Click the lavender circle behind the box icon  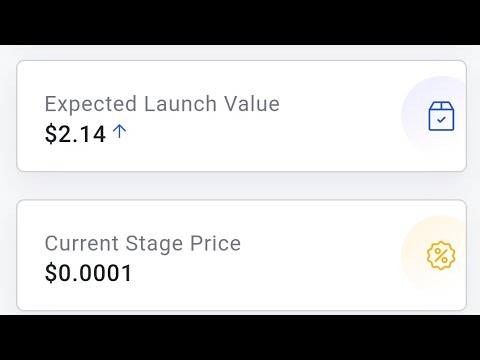[434, 115]
